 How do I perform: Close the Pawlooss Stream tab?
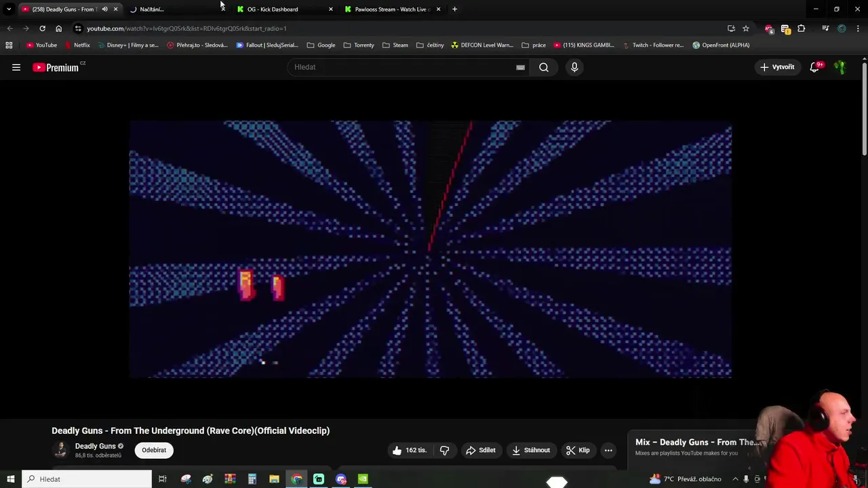click(438, 9)
